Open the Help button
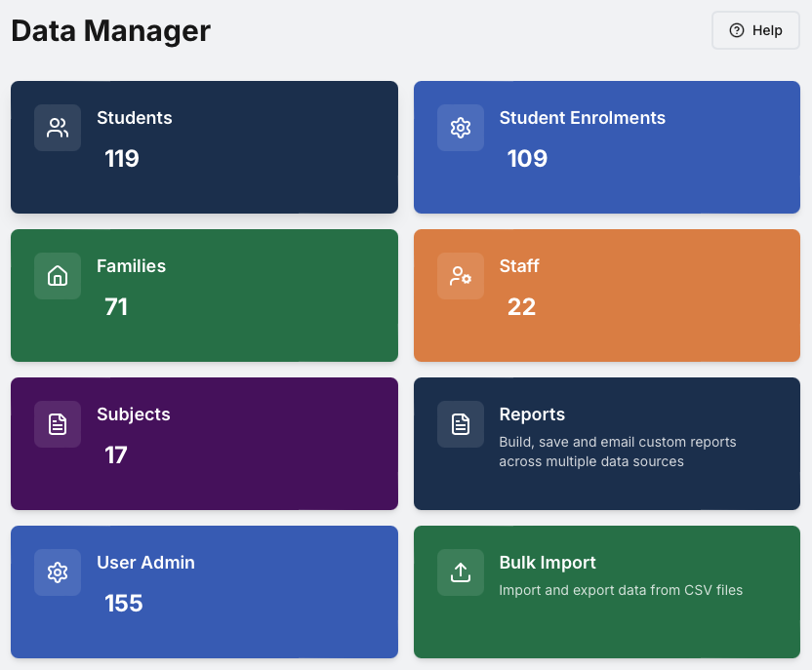Screen dimensions: 812x670 [755, 30]
